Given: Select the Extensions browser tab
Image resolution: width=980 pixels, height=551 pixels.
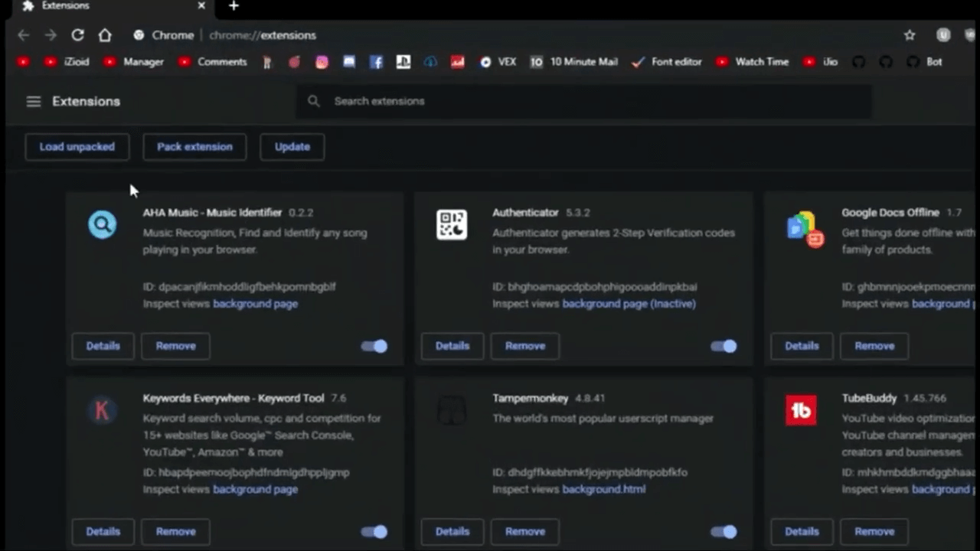Looking at the screenshot, I should pos(115,6).
